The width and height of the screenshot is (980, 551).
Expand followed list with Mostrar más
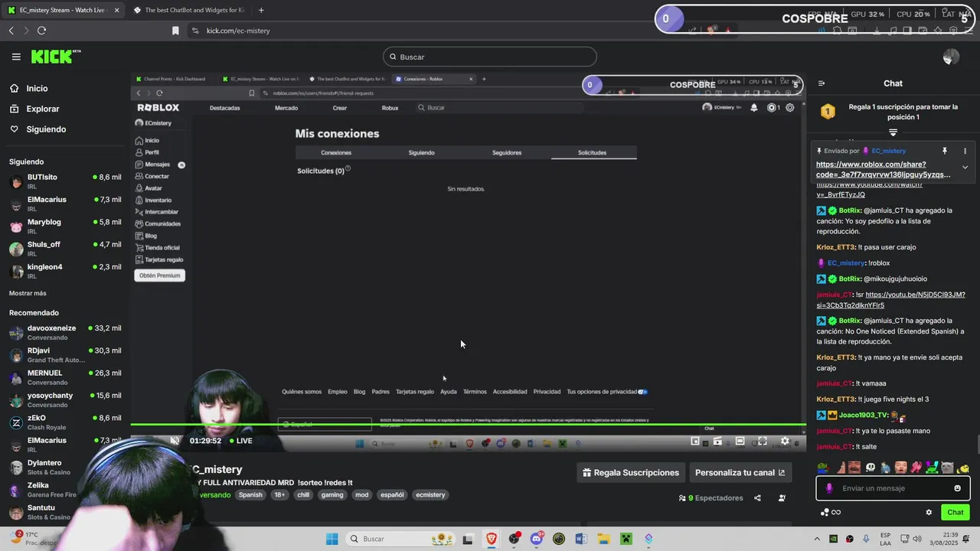[28, 293]
